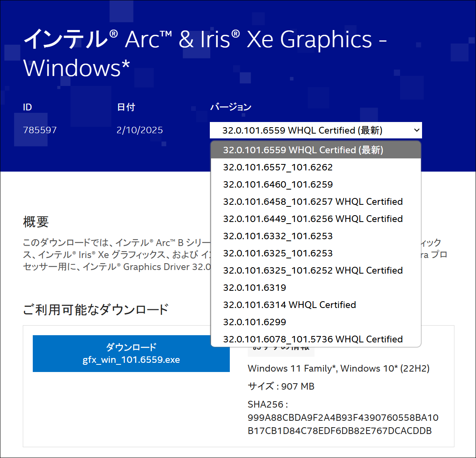Click the ID number 785597

(40, 130)
